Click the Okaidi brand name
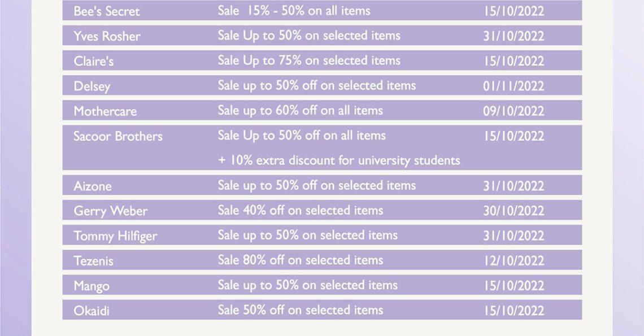The width and height of the screenshot is (644, 336). pos(92,311)
